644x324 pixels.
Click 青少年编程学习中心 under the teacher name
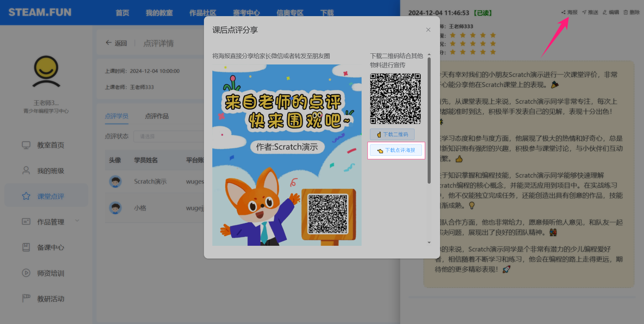[46, 111]
